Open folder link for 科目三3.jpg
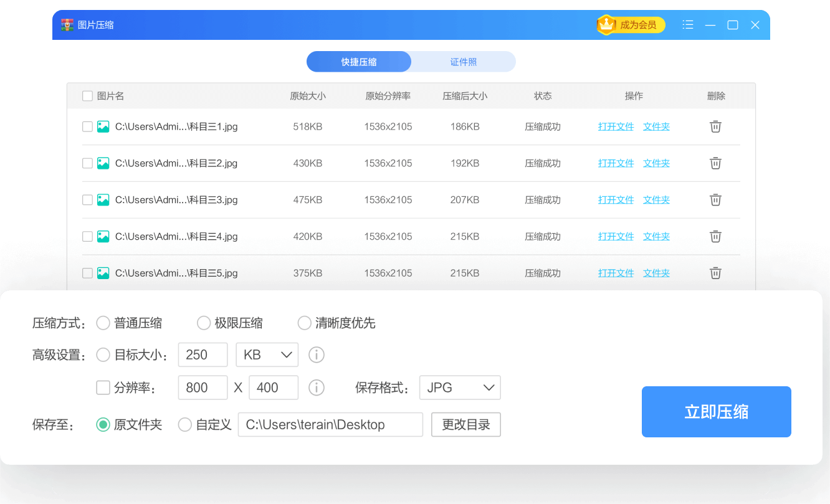Viewport: 830px width, 504px height. click(657, 200)
